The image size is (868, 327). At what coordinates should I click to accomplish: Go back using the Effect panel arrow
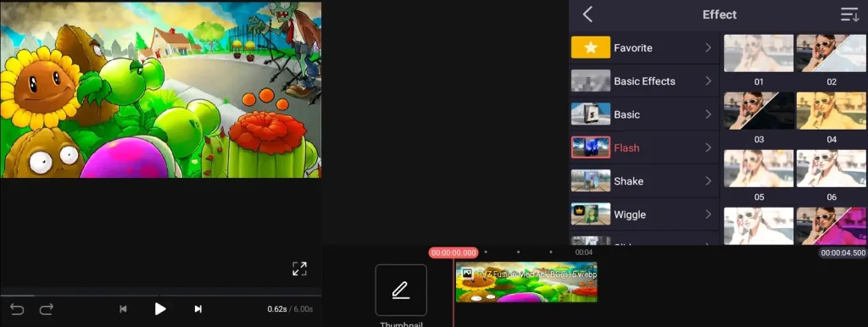588,14
